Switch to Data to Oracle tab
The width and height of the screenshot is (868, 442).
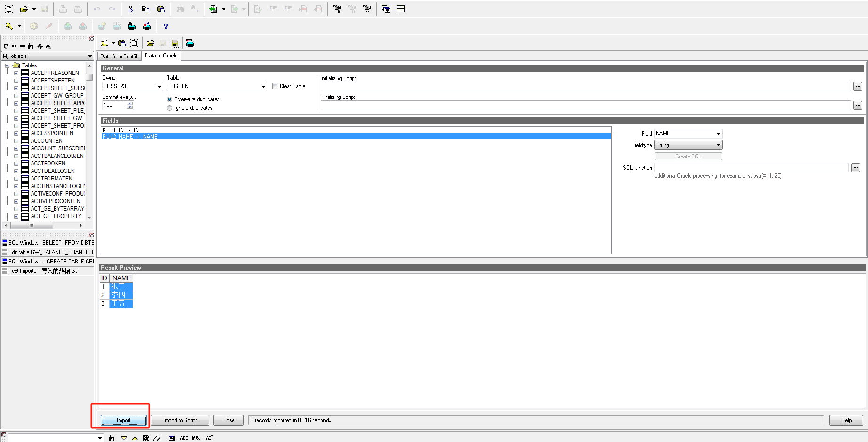click(161, 56)
